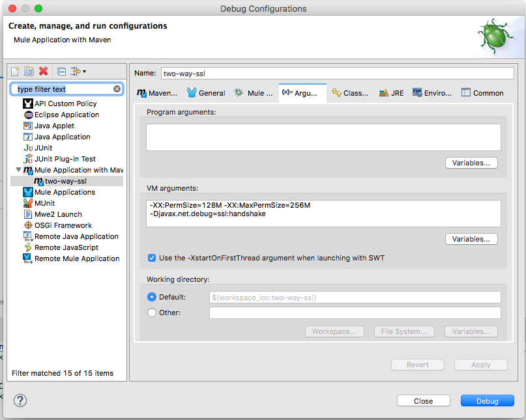Click the VM arguments text area
This screenshot has width=526, height=420.
(x=323, y=214)
